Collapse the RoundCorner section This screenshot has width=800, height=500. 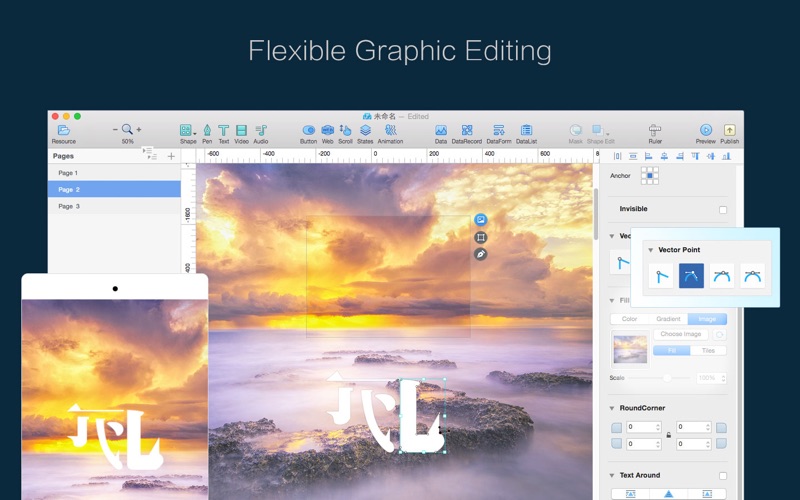(612, 408)
